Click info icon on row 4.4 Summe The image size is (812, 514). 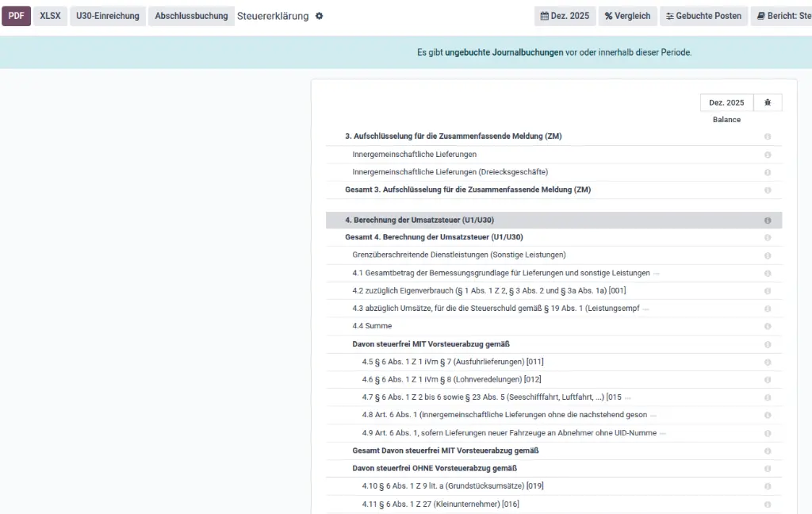pos(768,326)
